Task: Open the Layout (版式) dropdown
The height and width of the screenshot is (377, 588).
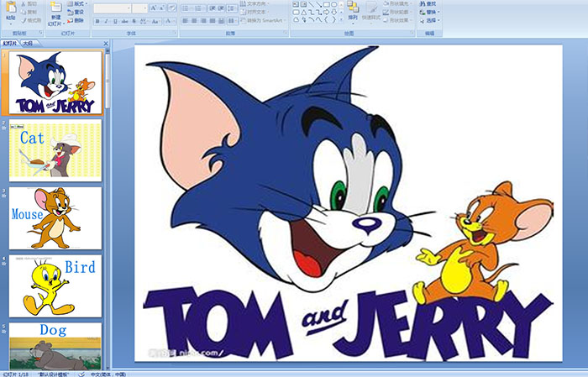Action: [77, 3]
